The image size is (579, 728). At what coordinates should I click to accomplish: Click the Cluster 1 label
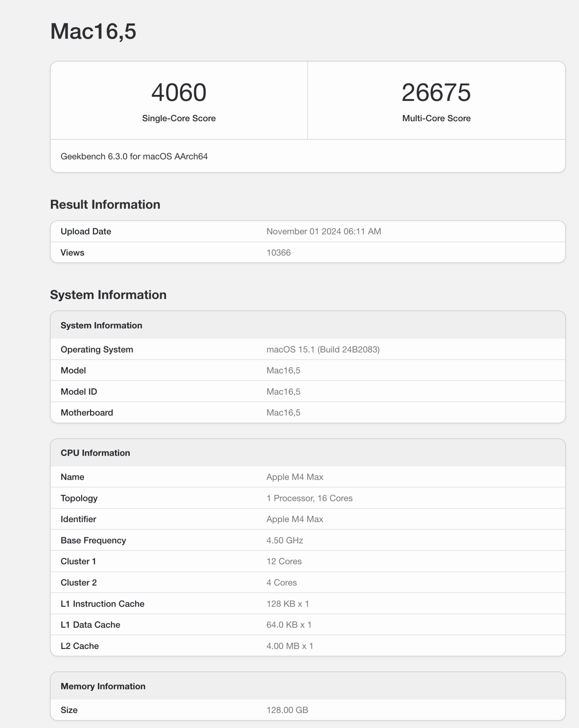pos(78,561)
